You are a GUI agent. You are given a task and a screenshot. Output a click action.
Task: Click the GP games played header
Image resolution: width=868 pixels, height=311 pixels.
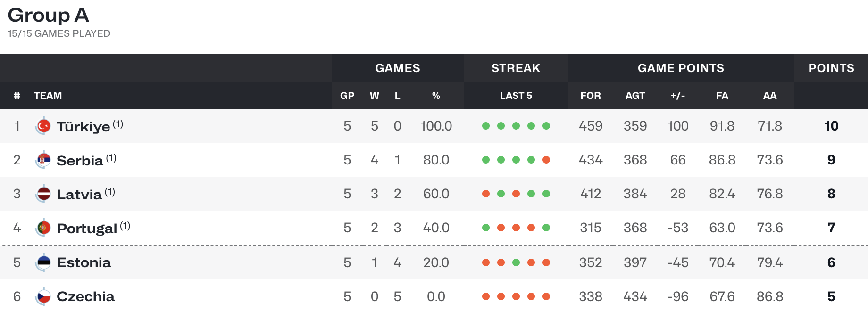click(347, 96)
